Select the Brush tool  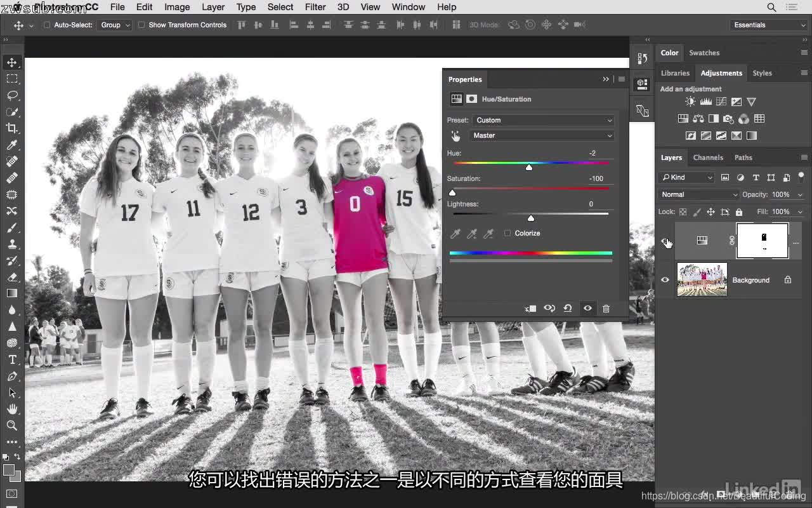pyautogui.click(x=12, y=227)
